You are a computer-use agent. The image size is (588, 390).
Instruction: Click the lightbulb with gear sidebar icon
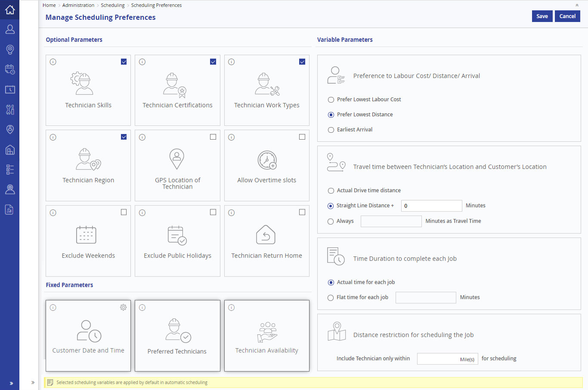click(10, 49)
